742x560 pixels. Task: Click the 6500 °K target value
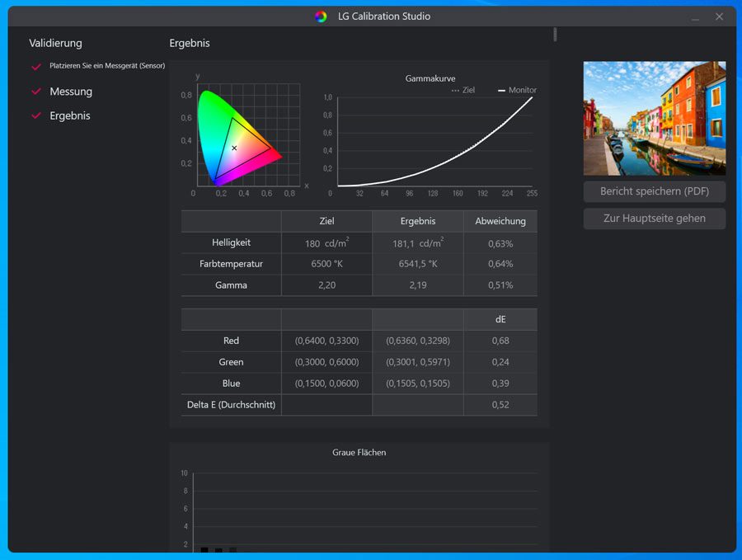tap(326, 264)
